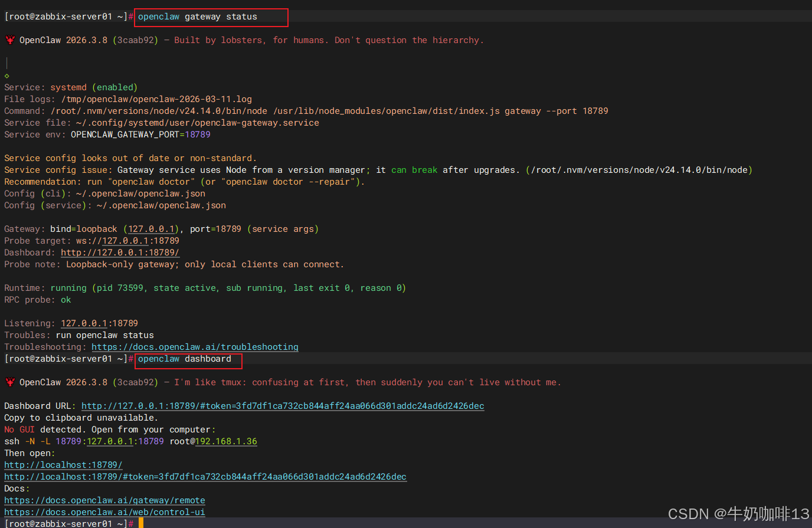The width and height of the screenshot is (812, 528).
Task: Click the small yellow diamond marker above Service
Action: pos(6,76)
